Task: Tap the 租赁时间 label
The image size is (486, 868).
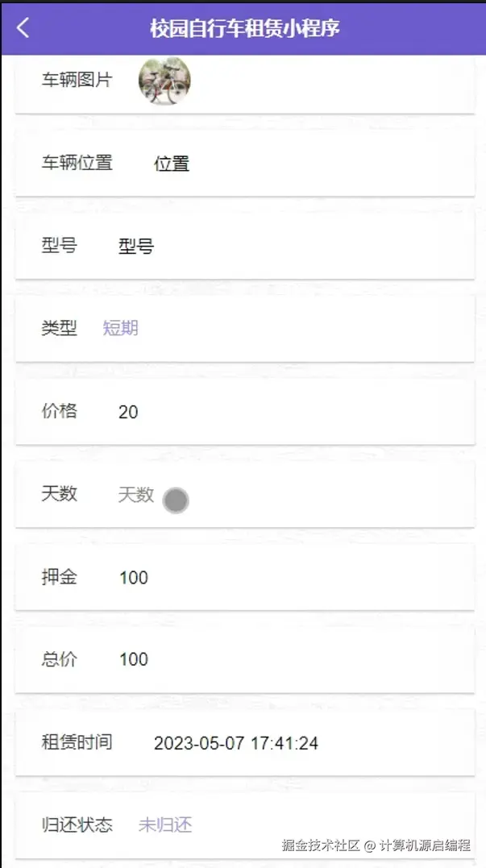Action: coord(77,741)
